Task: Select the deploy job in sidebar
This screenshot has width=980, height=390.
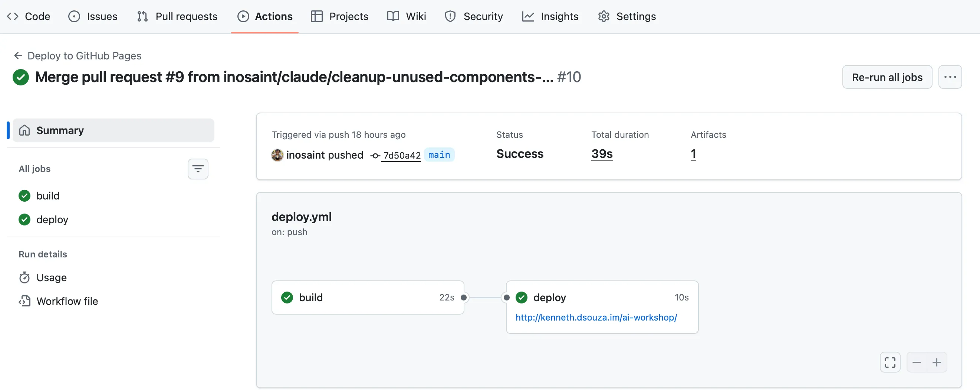Action: pos(52,220)
